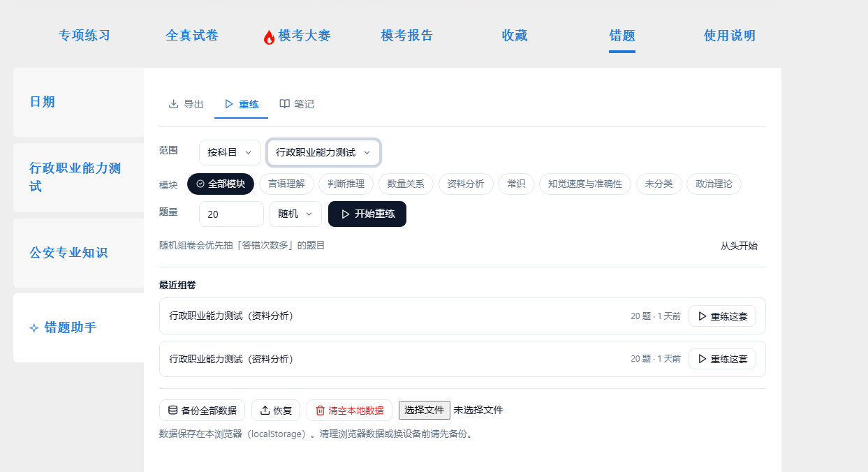Click the download icon beside 导出
The height and width of the screenshot is (472, 868).
pos(174,104)
